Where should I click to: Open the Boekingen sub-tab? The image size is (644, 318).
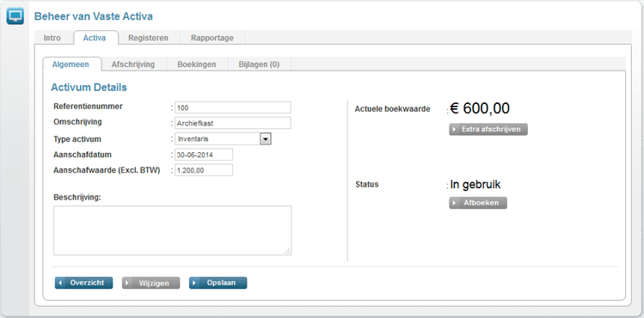coord(197,64)
